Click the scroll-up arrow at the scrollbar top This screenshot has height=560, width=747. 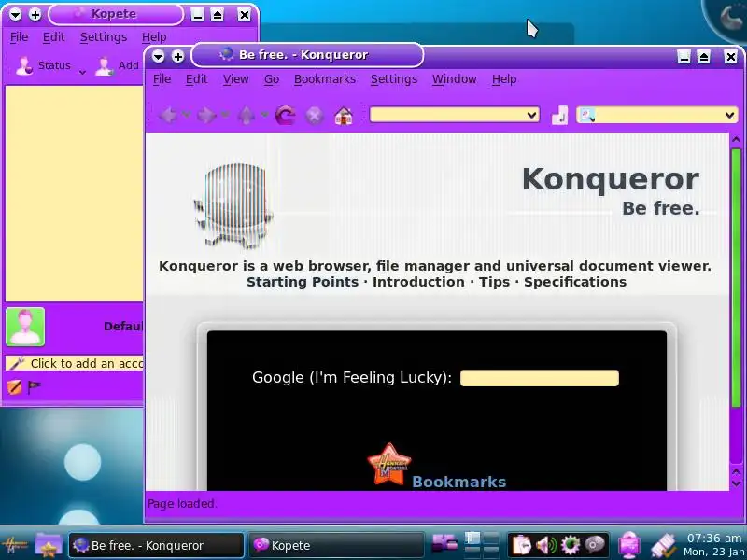point(736,139)
